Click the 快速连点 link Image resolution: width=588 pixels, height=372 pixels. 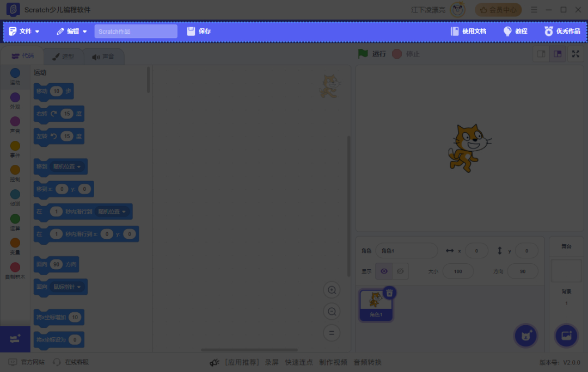tap(299, 362)
